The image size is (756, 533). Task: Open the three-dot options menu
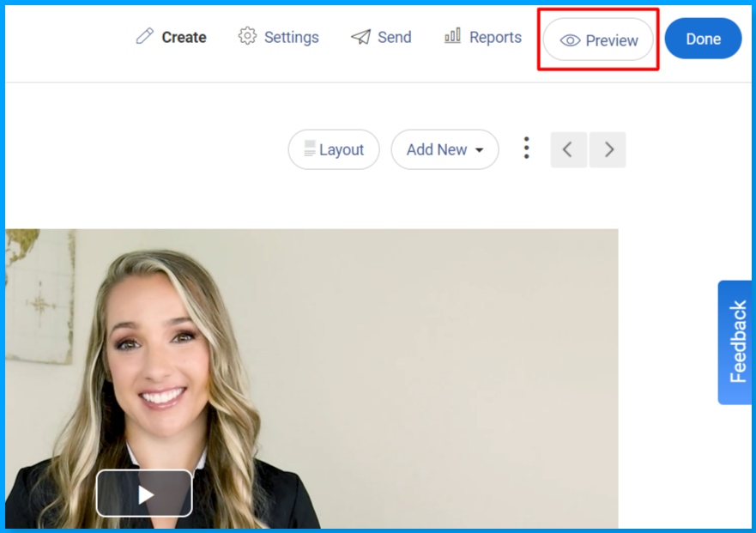coord(526,148)
